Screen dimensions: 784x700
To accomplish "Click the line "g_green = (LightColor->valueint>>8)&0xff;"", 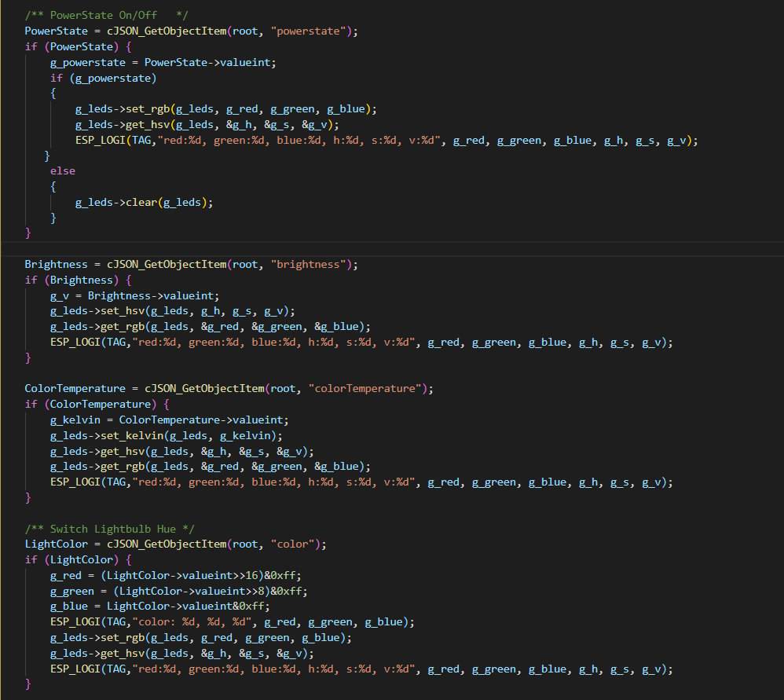I will [179, 591].
